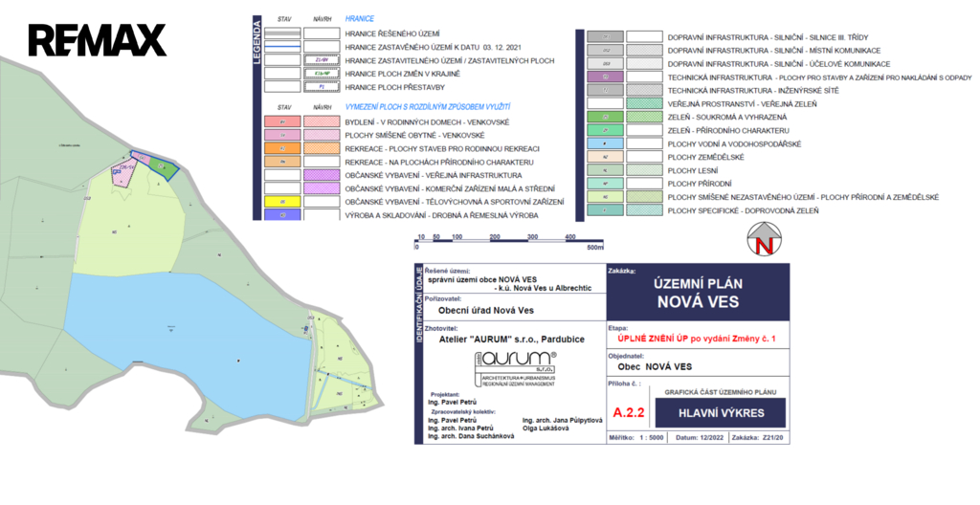This screenshot has width=980, height=505.
Task: Click the yellow sports facilities legend swatch
Action: point(283,202)
